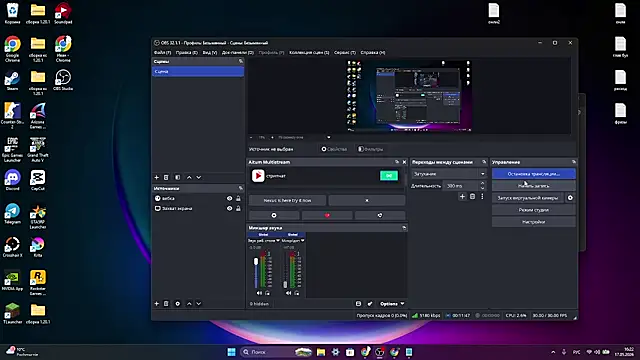
Task: Open audio mixer layout icon beside Options
Action: click(x=358, y=304)
